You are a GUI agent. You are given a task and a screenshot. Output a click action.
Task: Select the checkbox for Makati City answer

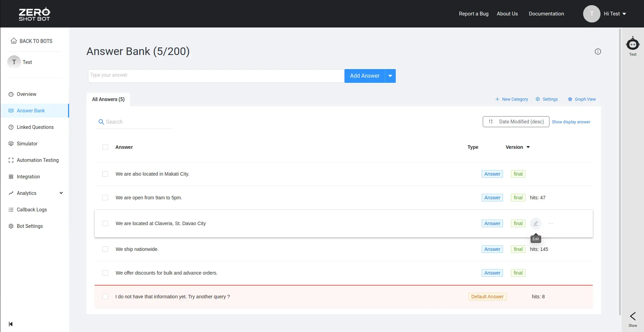point(105,174)
